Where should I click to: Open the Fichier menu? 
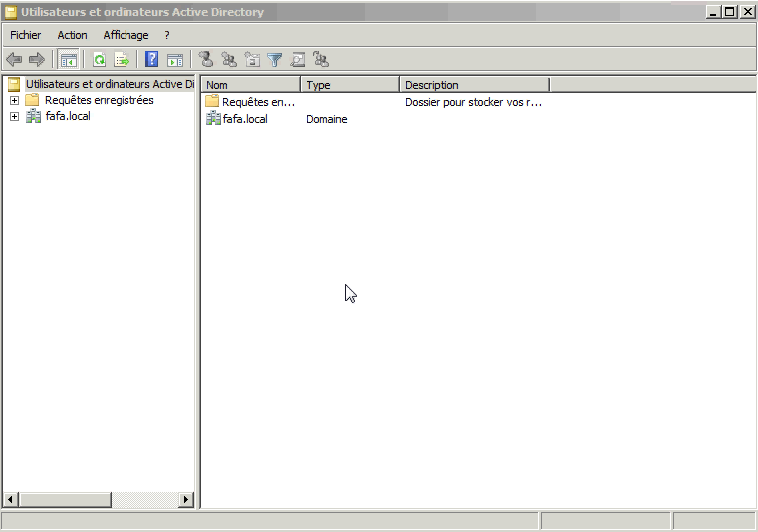[26, 35]
